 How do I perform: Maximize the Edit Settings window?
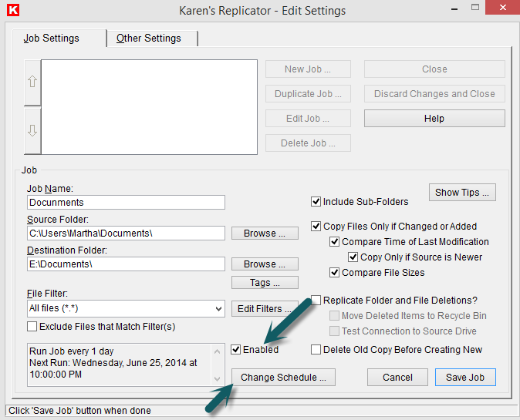(x=475, y=7)
